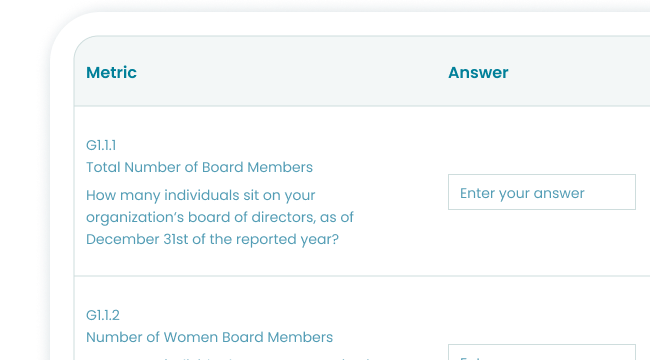This screenshot has height=360, width=650.
Task: Click 'Total Number of Board Members' title
Action: click(199, 167)
